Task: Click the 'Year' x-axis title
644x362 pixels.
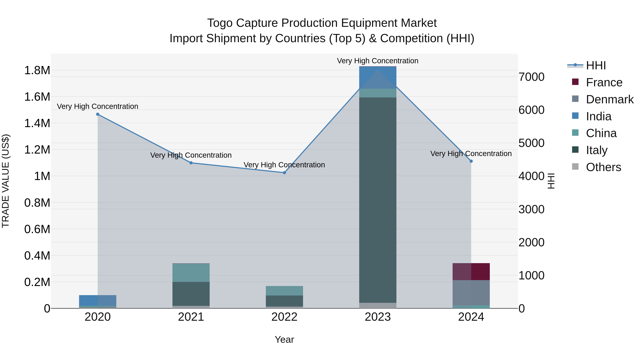Action: point(284,340)
